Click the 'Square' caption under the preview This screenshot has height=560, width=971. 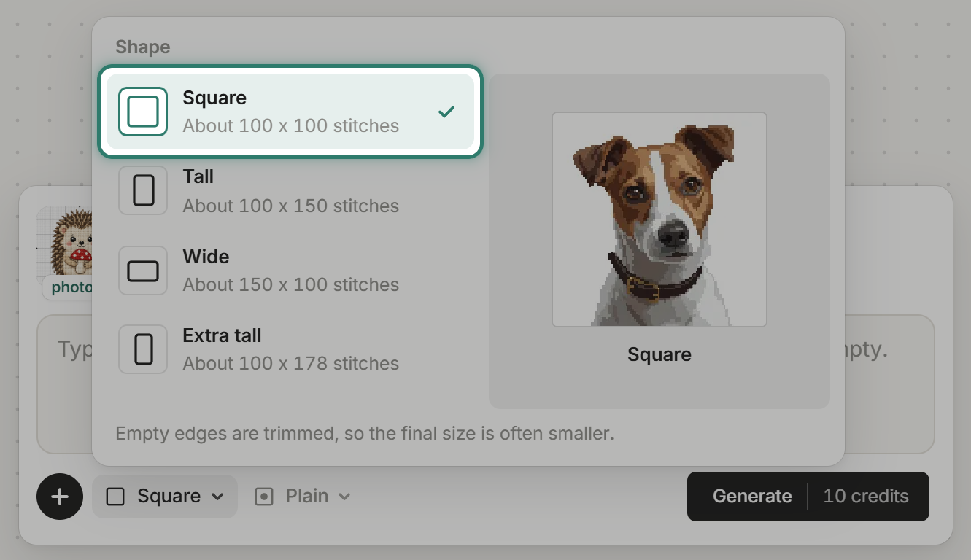pyautogui.click(x=659, y=354)
